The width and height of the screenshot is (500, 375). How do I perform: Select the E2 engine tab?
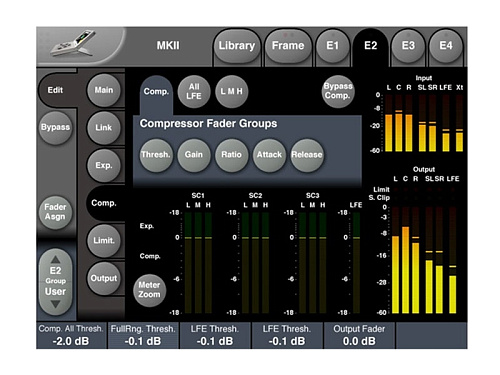point(370,46)
